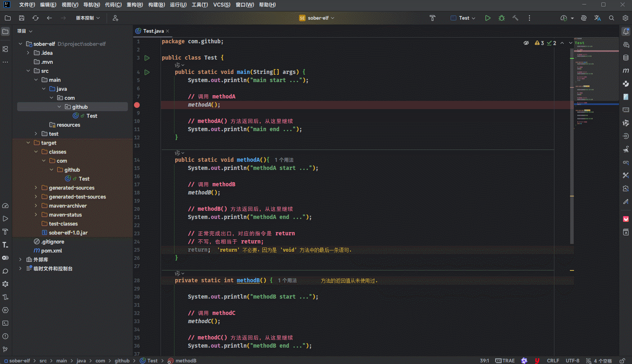The width and height of the screenshot is (632, 364).
Task: Click the save all icon in toolbar
Action: coord(22,18)
